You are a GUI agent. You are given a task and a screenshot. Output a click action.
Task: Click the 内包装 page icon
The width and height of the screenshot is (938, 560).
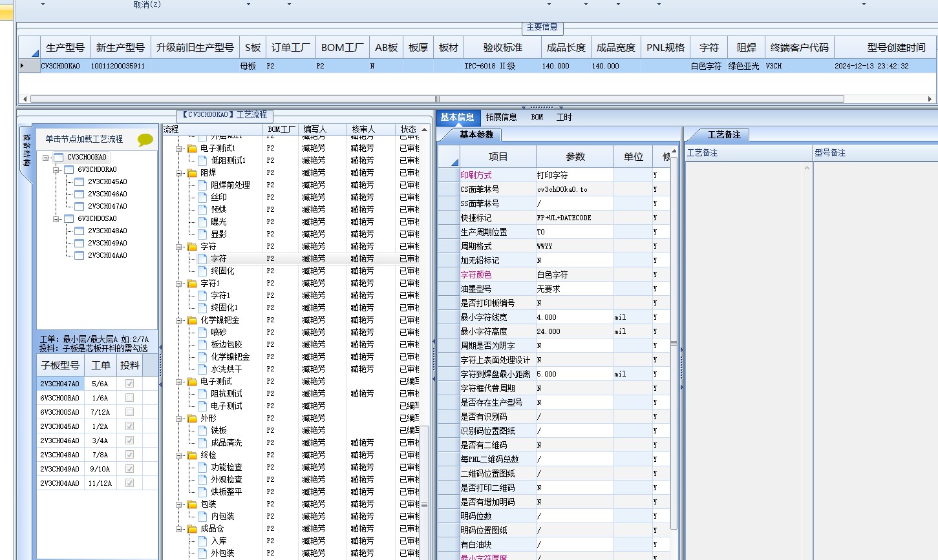(x=202, y=516)
